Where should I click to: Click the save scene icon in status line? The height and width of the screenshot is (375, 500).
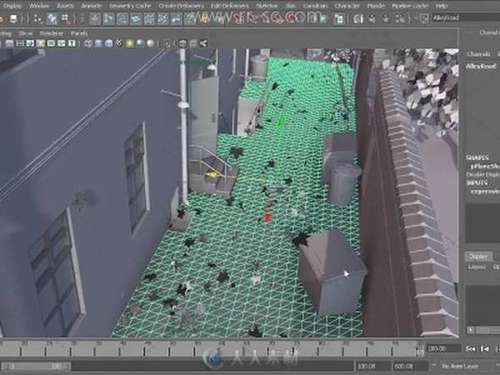(x=14, y=19)
